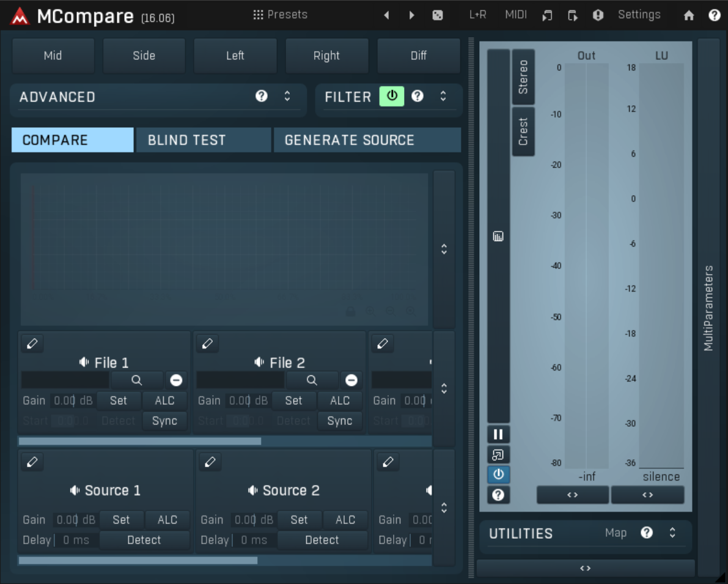The height and width of the screenshot is (584, 728).
Task: Click ALC button for File 2
Action: point(340,401)
